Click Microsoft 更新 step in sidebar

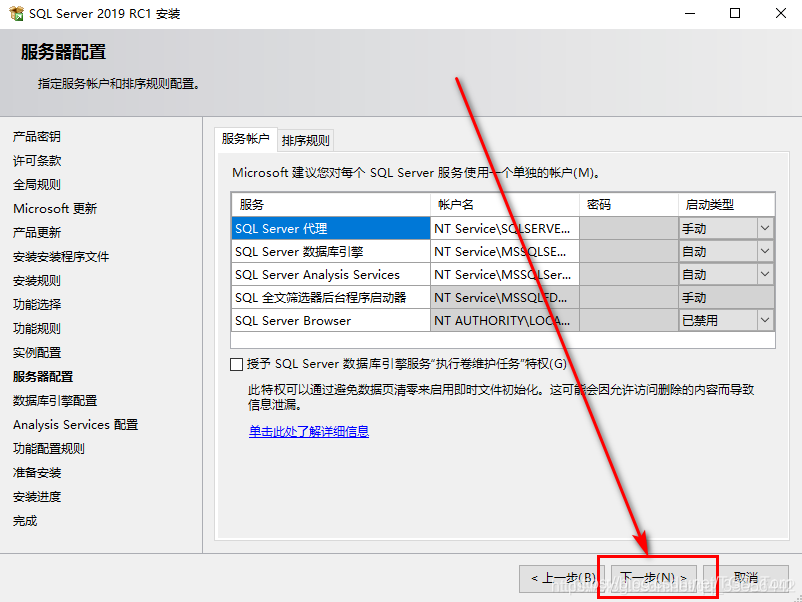pyautogui.click(x=55, y=209)
